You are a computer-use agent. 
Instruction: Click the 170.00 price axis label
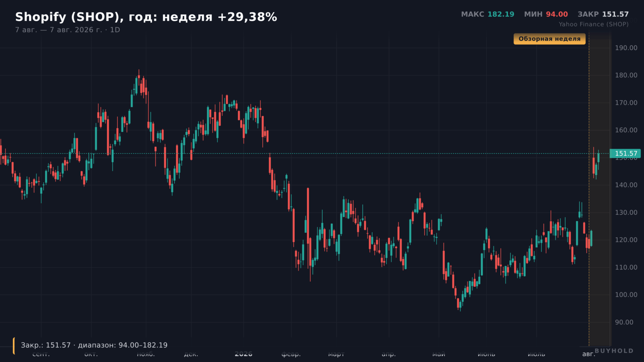coord(626,103)
